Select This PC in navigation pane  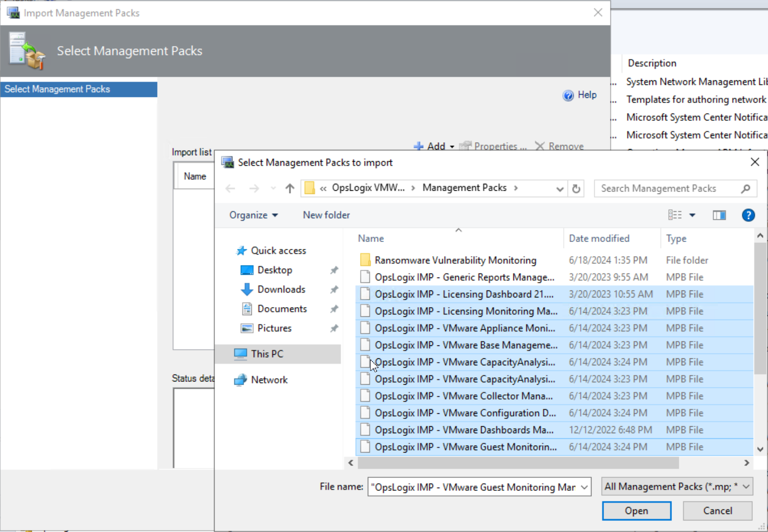click(267, 354)
